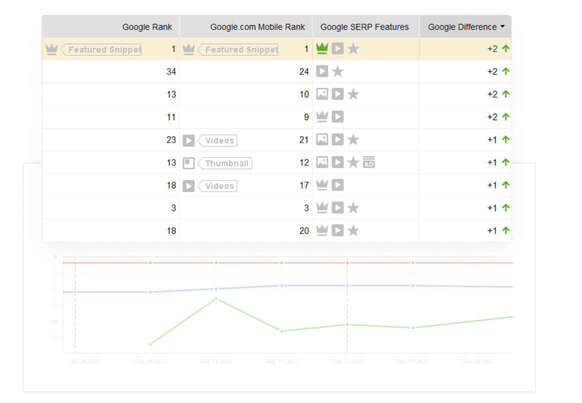Click the star icon in the mobile rank 3 row

pyautogui.click(x=353, y=208)
